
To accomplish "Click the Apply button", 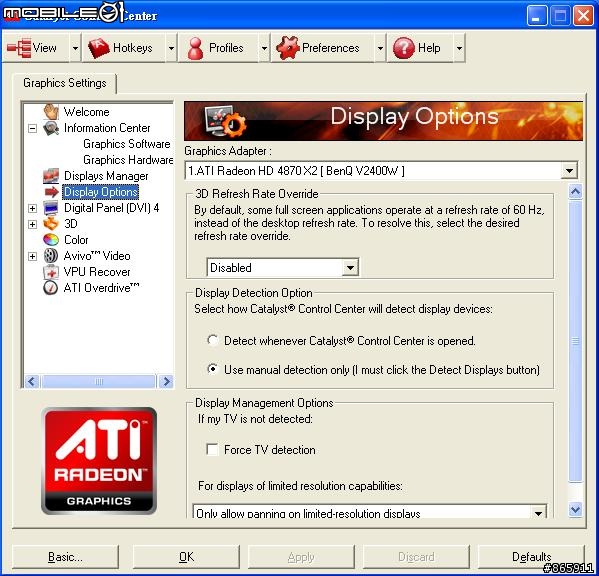I will coord(301,557).
